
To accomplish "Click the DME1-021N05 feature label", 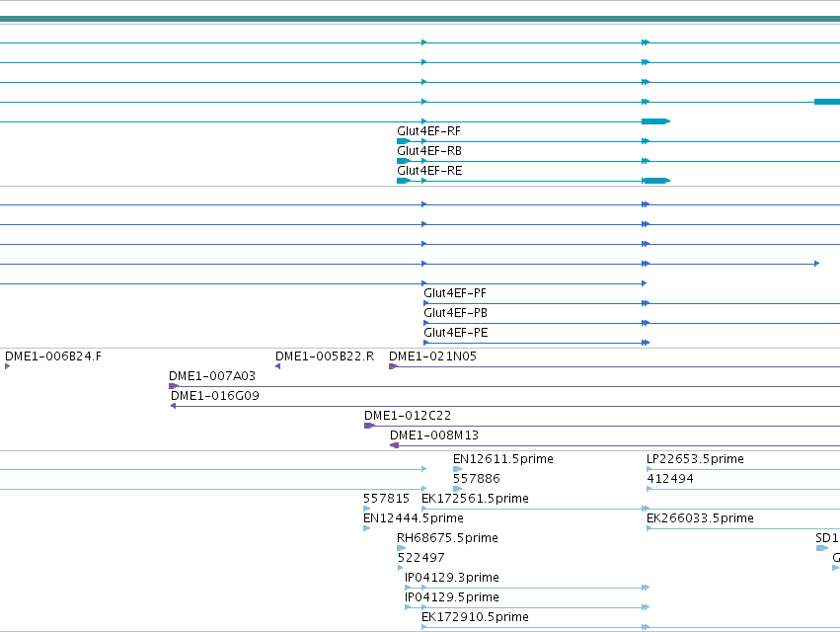I will [x=433, y=356].
